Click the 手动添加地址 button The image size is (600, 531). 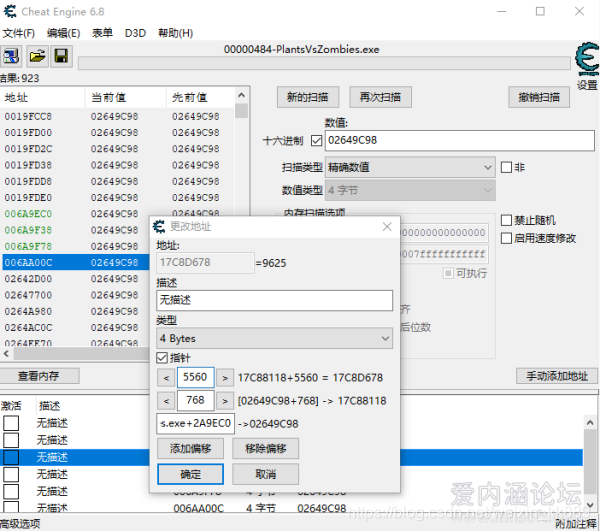(557, 376)
